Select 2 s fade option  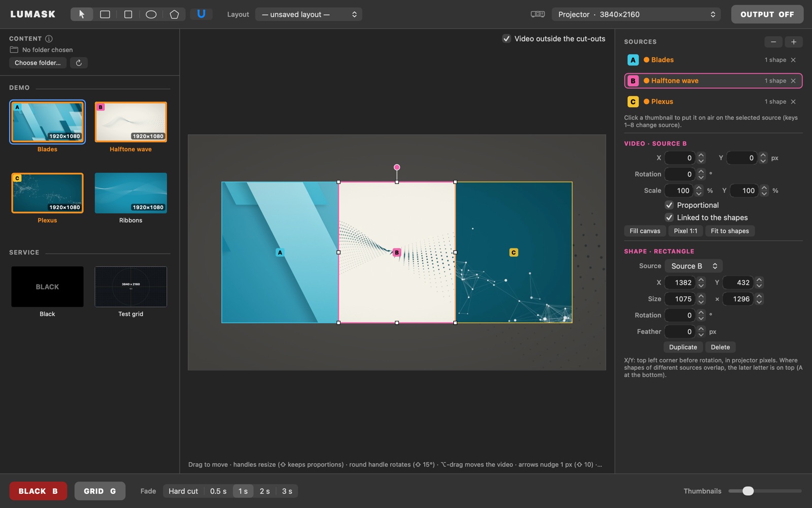(x=265, y=491)
